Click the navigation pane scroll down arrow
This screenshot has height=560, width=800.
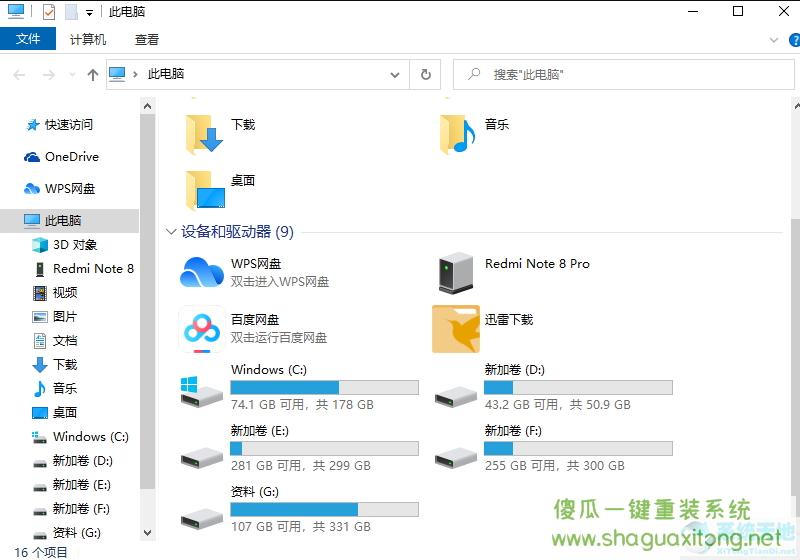[147, 533]
